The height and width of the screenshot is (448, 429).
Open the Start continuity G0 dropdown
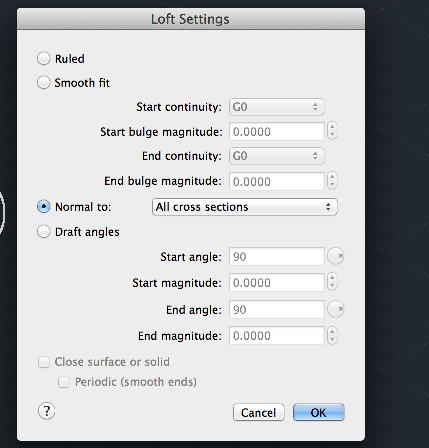[x=277, y=107]
